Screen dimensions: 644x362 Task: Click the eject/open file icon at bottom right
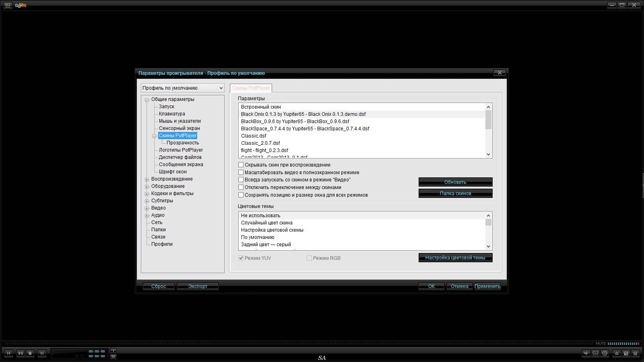point(617,353)
